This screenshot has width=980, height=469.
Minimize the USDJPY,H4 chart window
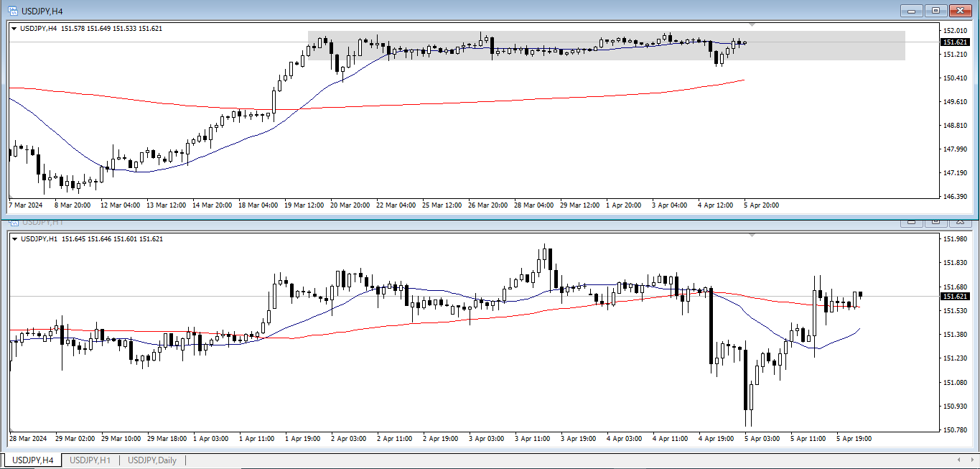(912, 10)
